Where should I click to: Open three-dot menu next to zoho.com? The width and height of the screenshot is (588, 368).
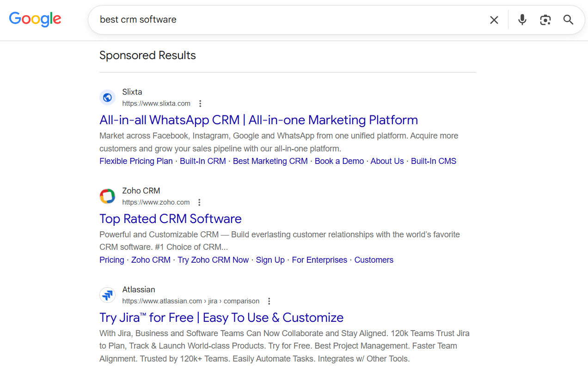click(199, 202)
